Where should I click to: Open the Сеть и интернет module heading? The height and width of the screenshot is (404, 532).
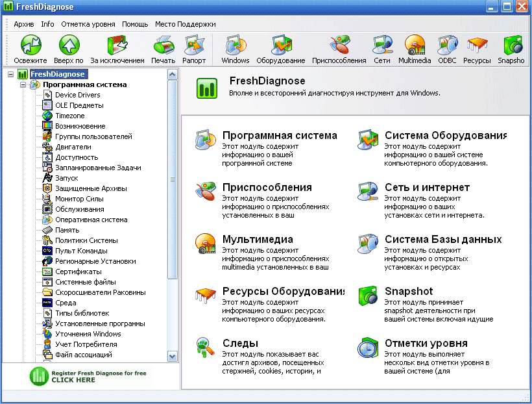tap(427, 187)
